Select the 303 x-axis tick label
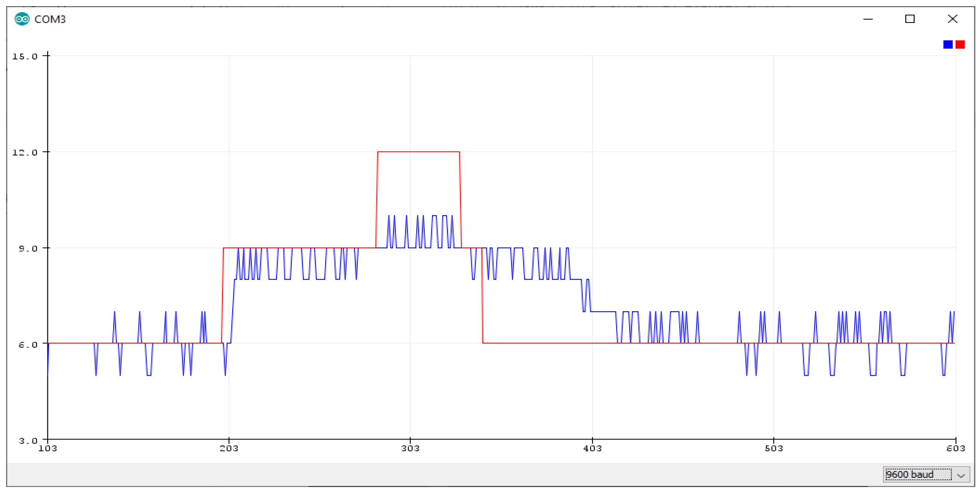 coord(410,448)
